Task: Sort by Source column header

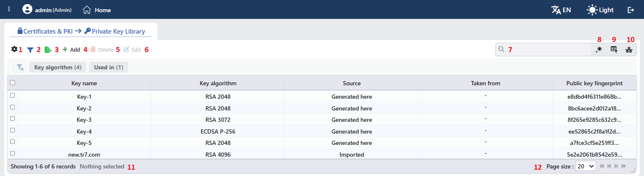Action: (x=352, y=83)
